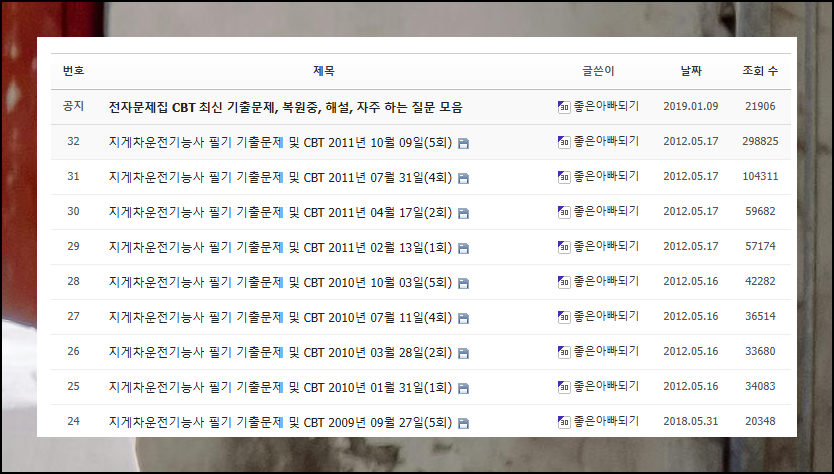Click the author level icon in row 27
Image resolution: width=834 pixels, height=474 pixels.
(564, 317)
